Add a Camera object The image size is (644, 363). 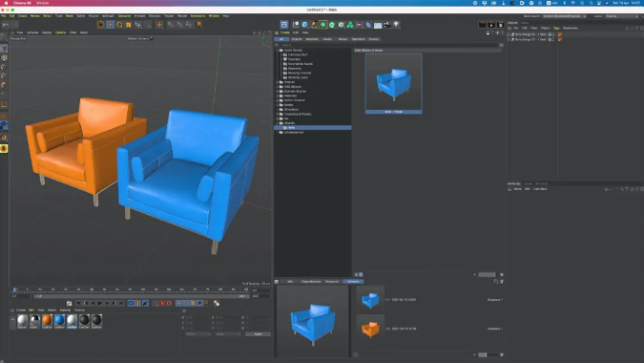click(x=387, y=25)
